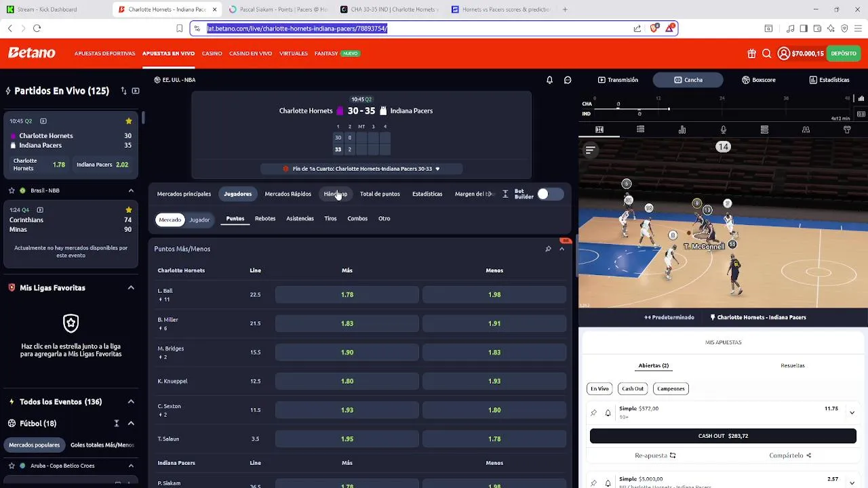Unfavorite Corinthians vs Minas yellow star
868x488 pixels.
[x=128, y=210]
